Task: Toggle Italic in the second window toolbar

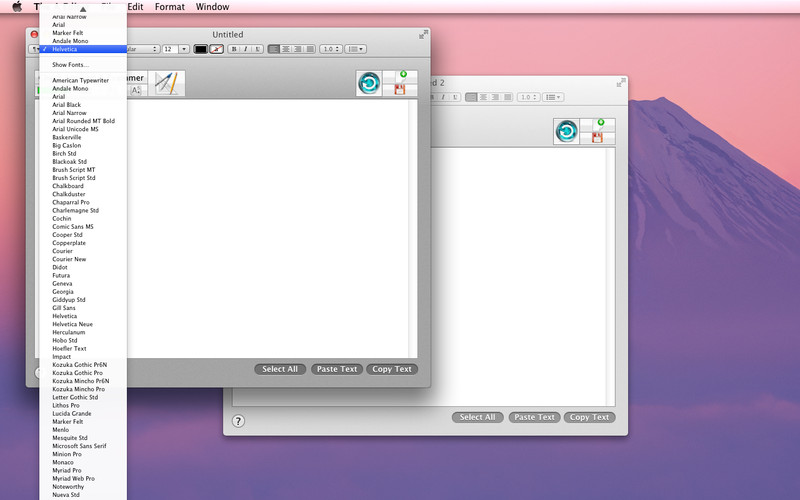Action: [443, 97]
